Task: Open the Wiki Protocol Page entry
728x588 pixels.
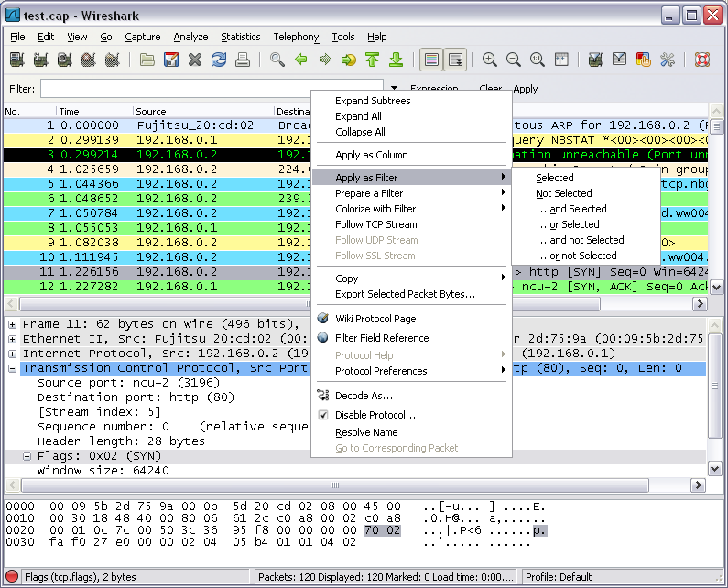Action: [375, 319]
